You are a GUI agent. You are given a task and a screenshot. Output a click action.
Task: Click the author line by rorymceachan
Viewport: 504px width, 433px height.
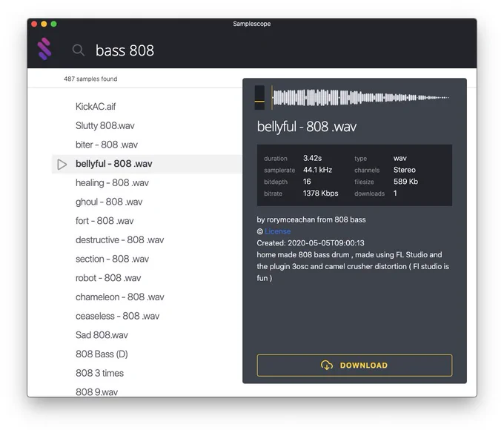pos(311,219)
